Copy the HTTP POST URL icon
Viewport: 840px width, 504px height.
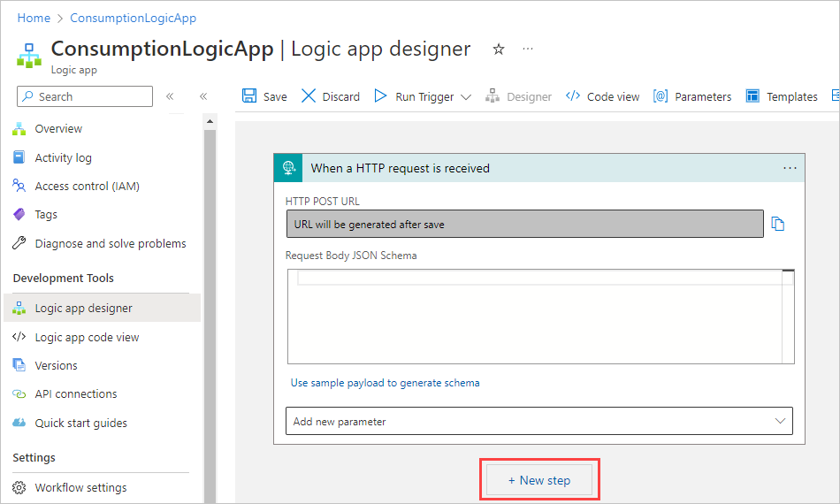coord(778,224)
